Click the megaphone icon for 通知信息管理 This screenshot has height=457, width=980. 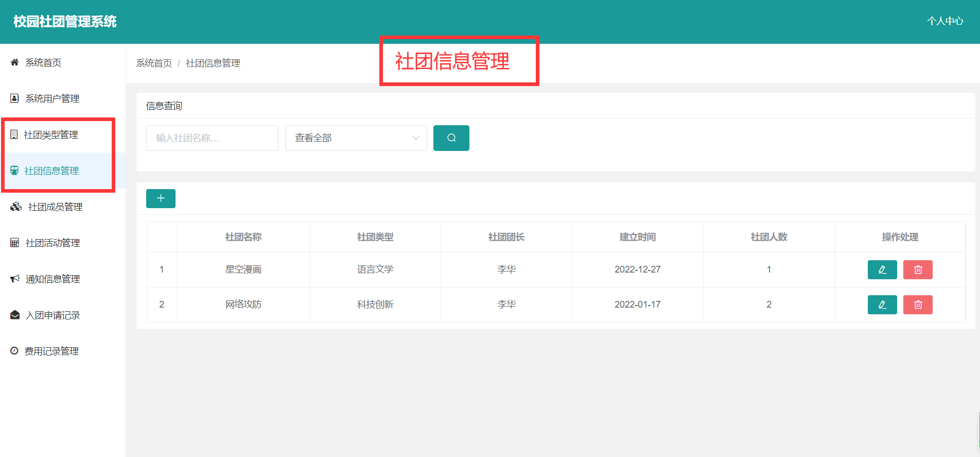tap(15, 279)
